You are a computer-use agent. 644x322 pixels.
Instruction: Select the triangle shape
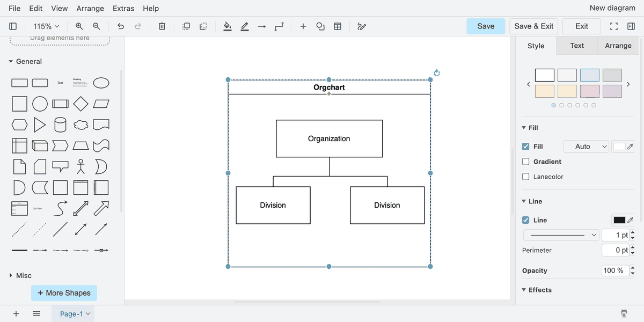(40, 125)
